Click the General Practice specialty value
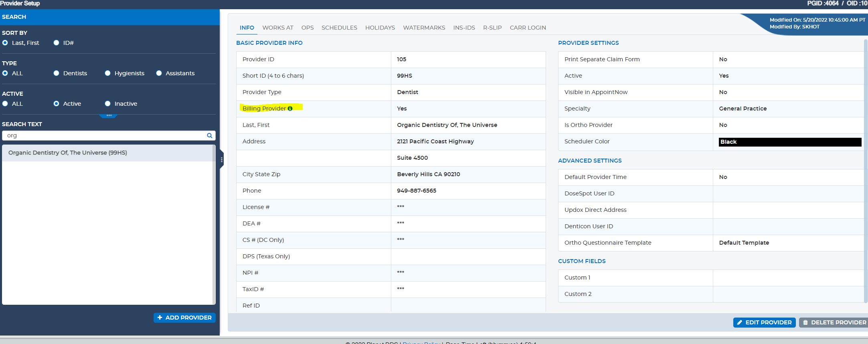 (743, 109)
